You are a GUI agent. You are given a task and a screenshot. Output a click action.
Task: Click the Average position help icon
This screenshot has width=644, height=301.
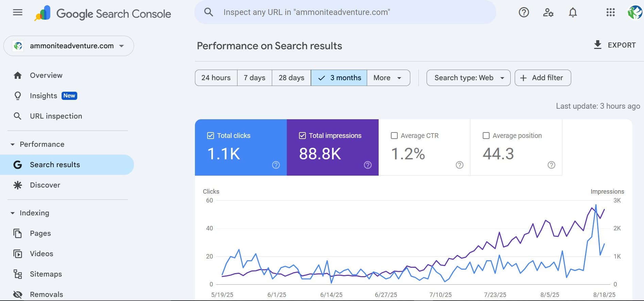point(551,165)
